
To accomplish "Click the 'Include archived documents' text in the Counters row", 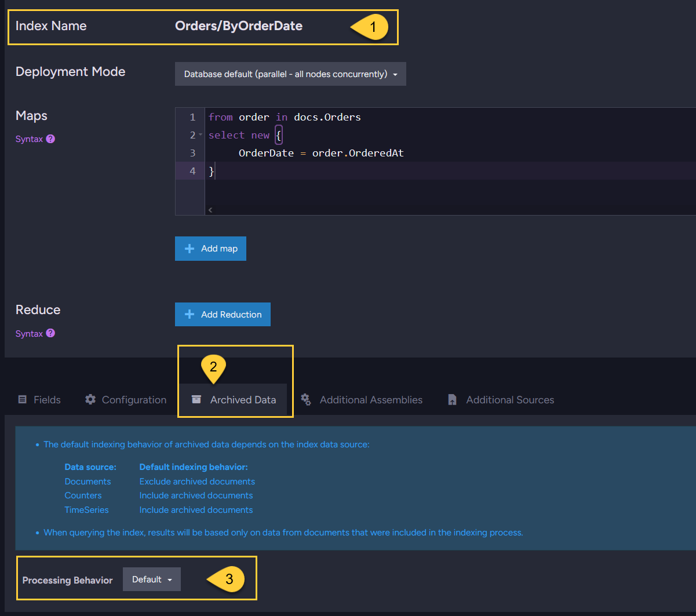I will tap(196, 495).
